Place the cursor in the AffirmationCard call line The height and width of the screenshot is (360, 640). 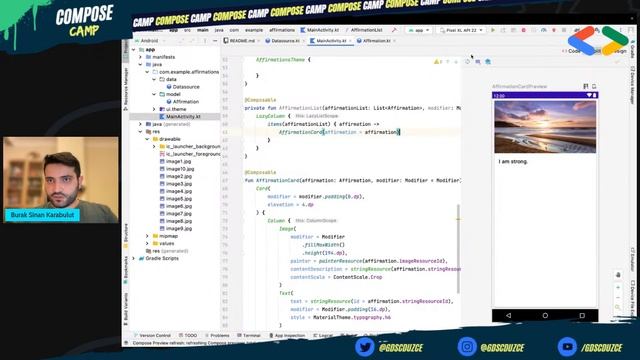pyautogui.click(x=340, y=132)
